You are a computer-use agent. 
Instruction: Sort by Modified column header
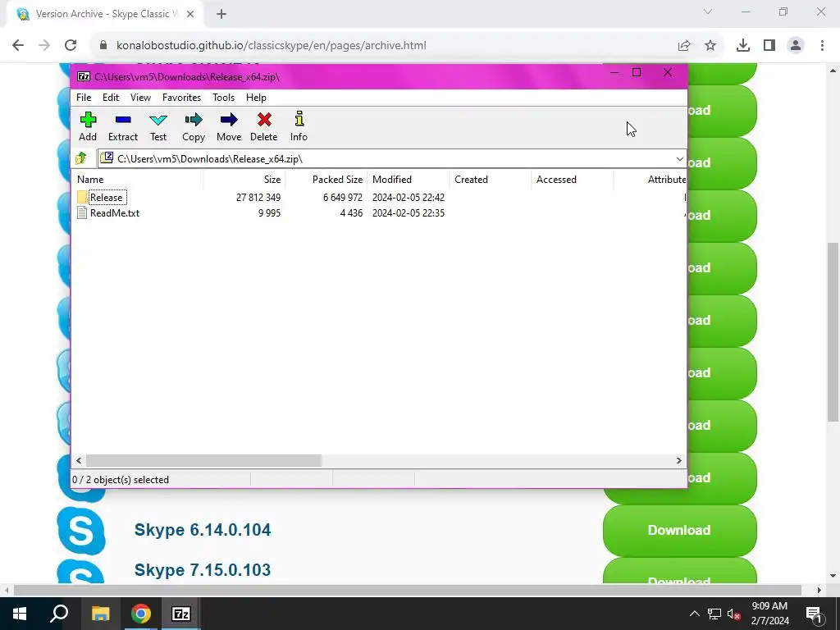coord(409,180)
